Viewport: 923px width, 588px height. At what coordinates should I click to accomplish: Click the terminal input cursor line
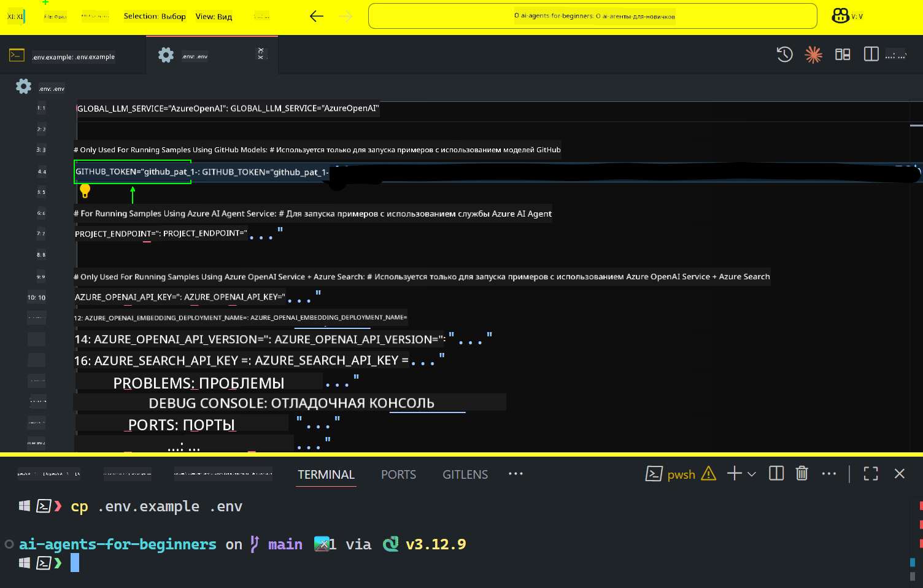[75, 563]
